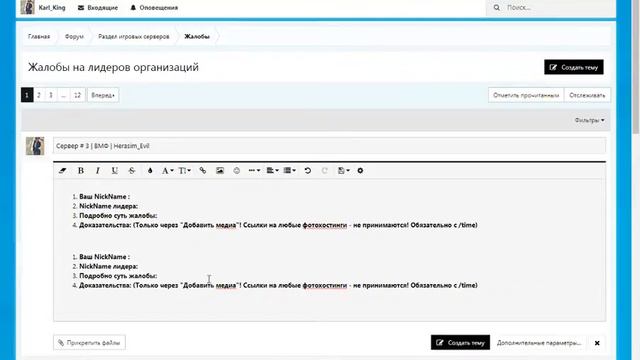
Task: Go to page 2 of threads
Action: [39, 95]
